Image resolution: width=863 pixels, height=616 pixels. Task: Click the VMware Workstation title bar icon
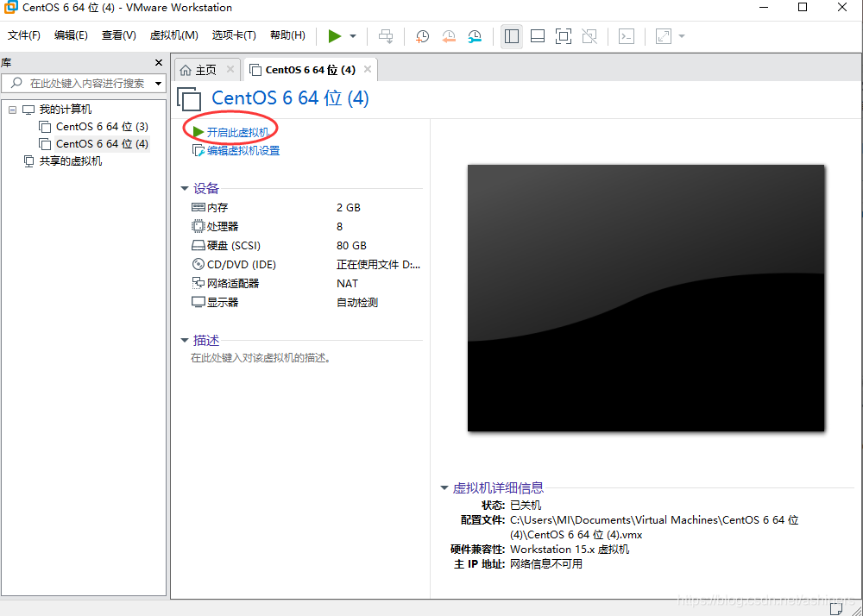10,8
